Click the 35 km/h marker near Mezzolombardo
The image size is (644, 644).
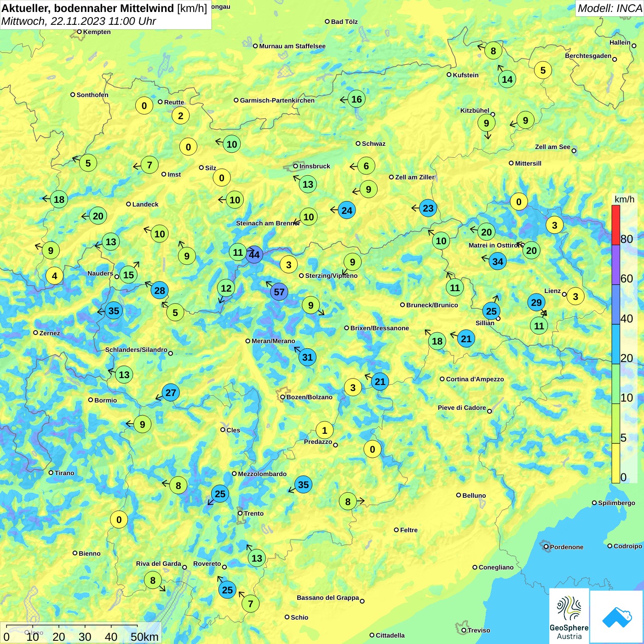pos(303,484)
